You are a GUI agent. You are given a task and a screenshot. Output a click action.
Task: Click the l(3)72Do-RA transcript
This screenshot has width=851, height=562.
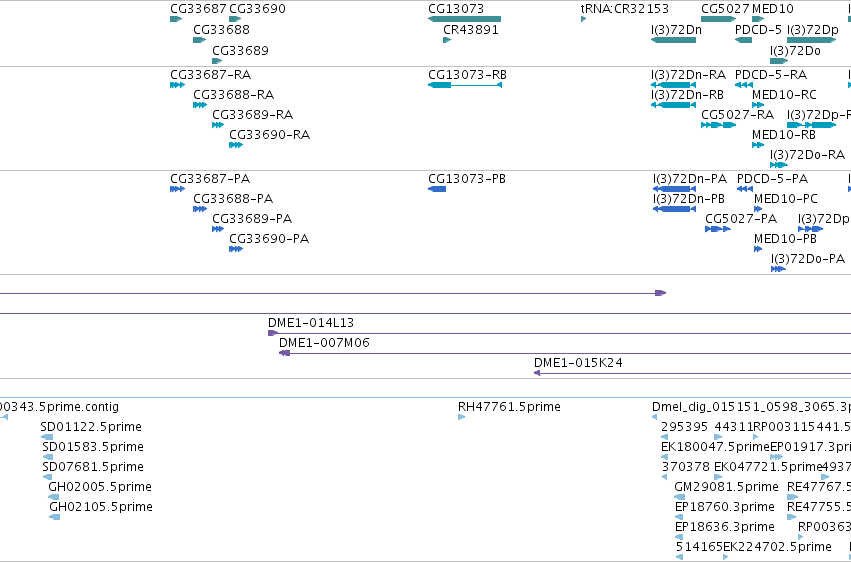779,165
